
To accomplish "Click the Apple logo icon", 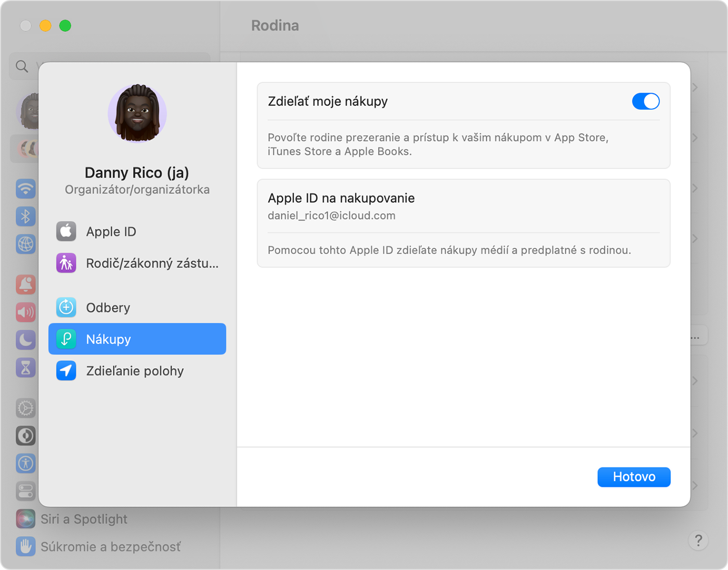I will click(66, 231).
